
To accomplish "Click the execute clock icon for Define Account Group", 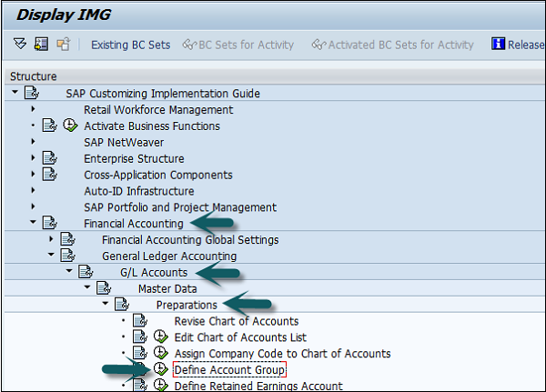I will point(161,369).
